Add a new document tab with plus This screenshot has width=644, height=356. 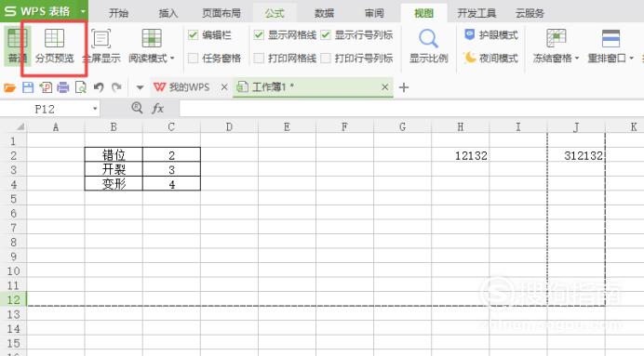click(404, 87)
